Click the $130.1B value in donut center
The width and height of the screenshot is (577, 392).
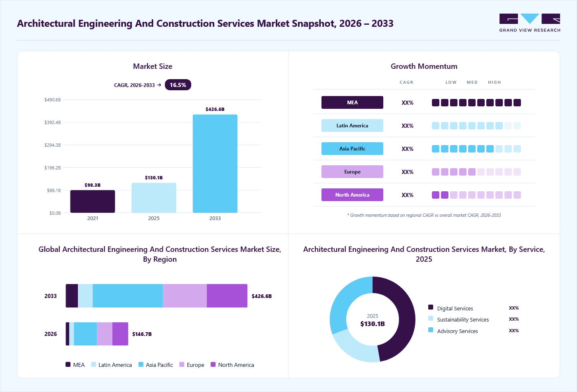pos(373,324)
